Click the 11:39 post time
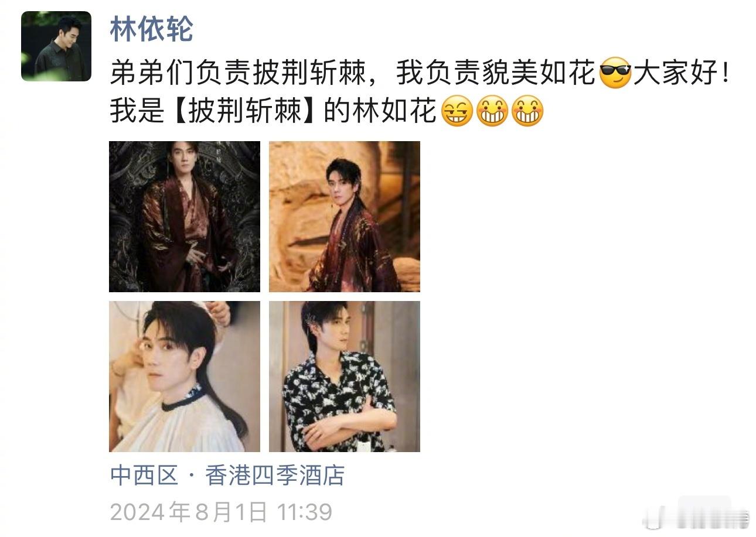This screenshot has height=537, width=756. (304, 512)
